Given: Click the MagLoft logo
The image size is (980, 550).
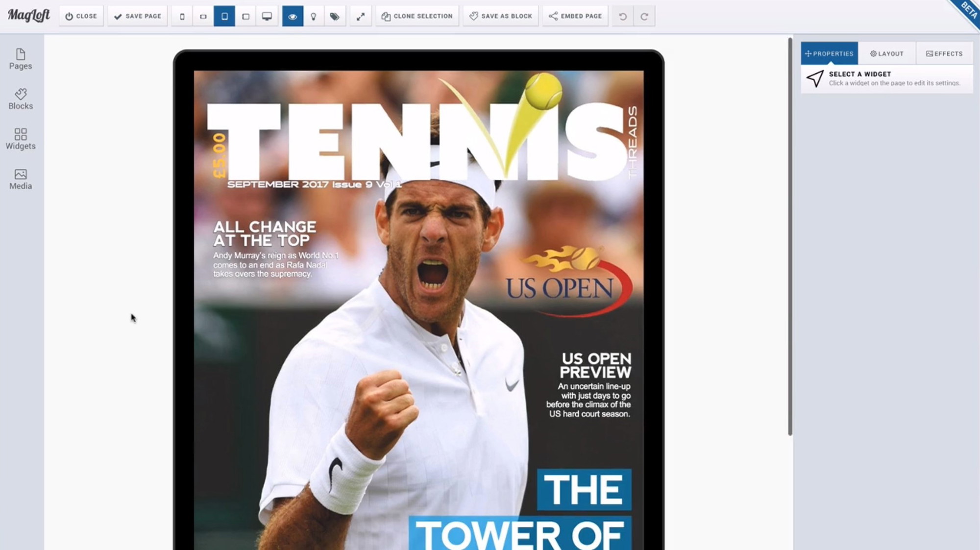Looking at the screenshot, I should tap(28, 16).
